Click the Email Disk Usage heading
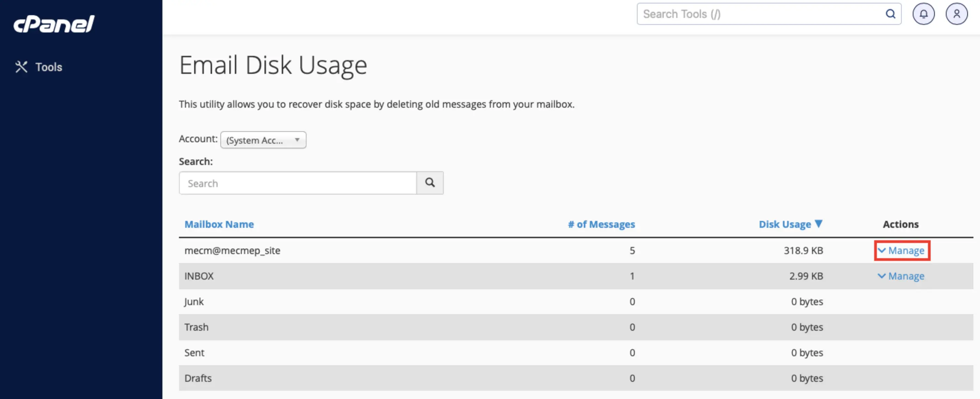Viewport: 980px width, 399px height. click(273, 65)
